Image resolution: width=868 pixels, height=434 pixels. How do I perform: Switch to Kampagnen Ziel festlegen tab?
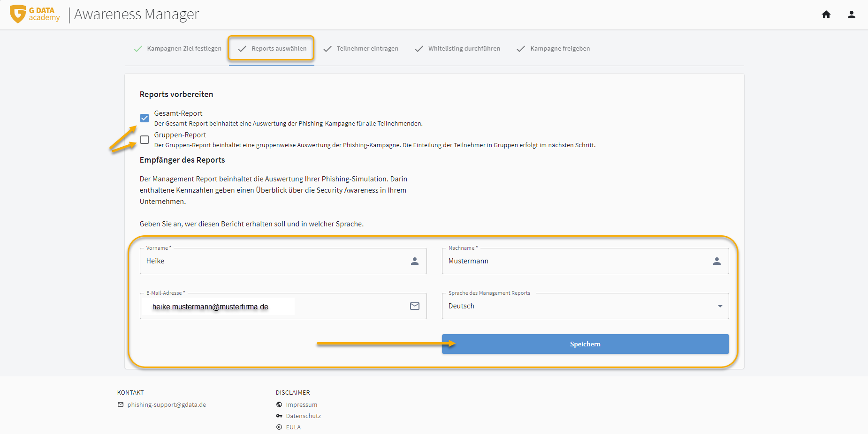pos(178,49)
